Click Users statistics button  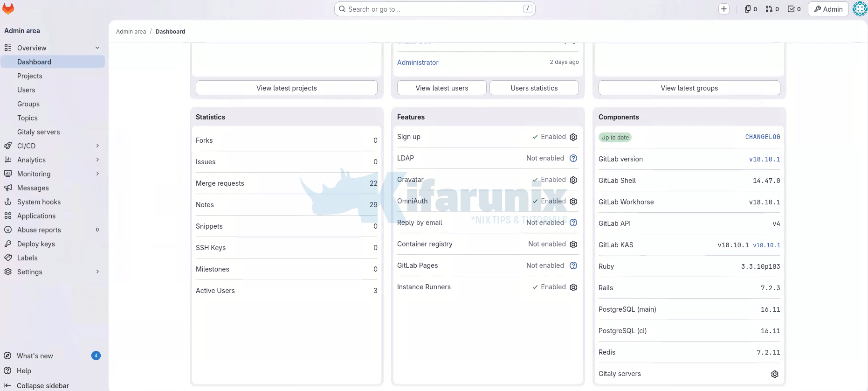click(x=534, y=88)
